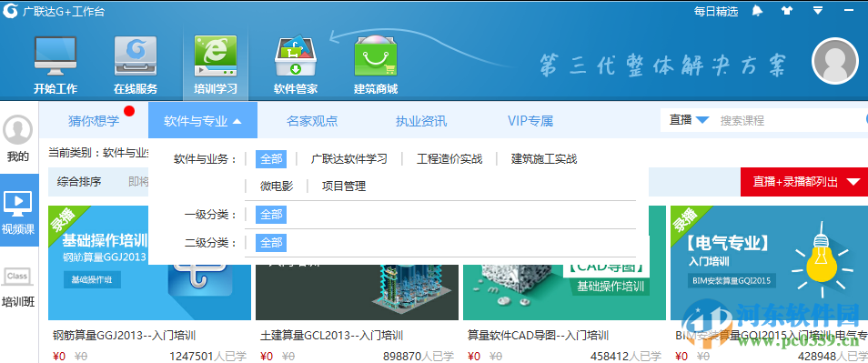Click the 广联达G+ logo icon
This screenshot has height=363, width=868.
pos(11,11)
